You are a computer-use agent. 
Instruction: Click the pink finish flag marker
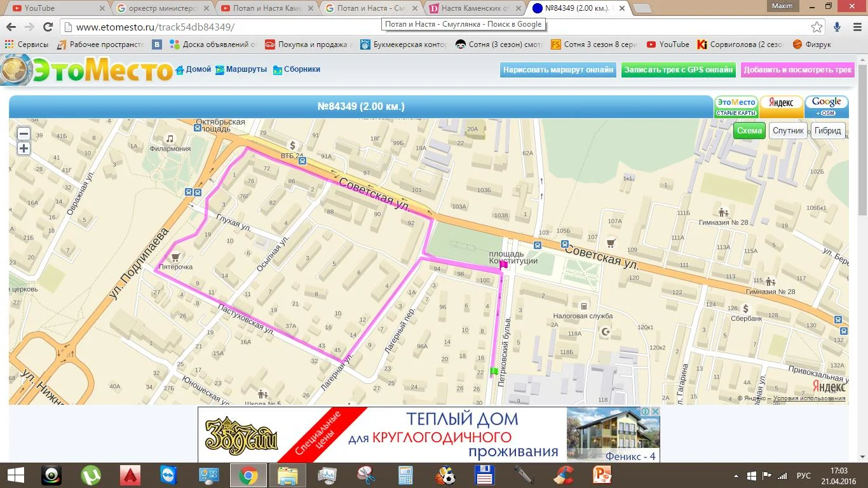pos(504,266)
